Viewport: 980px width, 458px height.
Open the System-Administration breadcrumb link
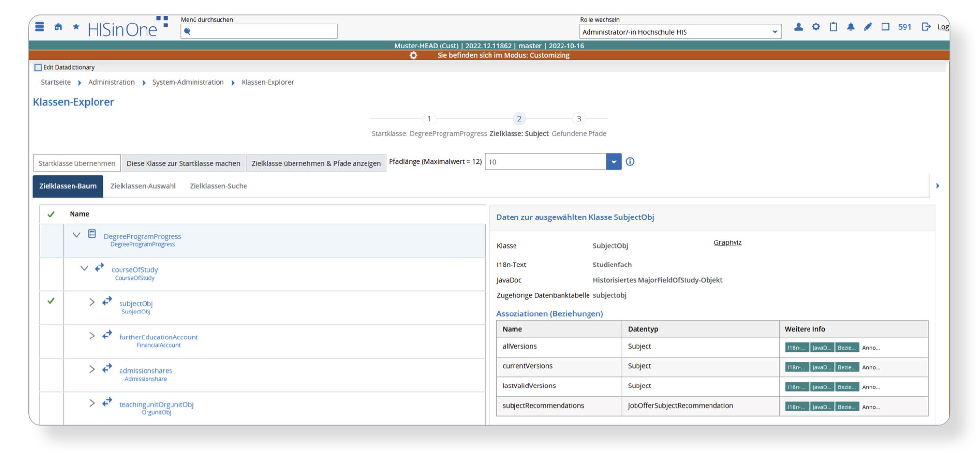click(188, 82)
